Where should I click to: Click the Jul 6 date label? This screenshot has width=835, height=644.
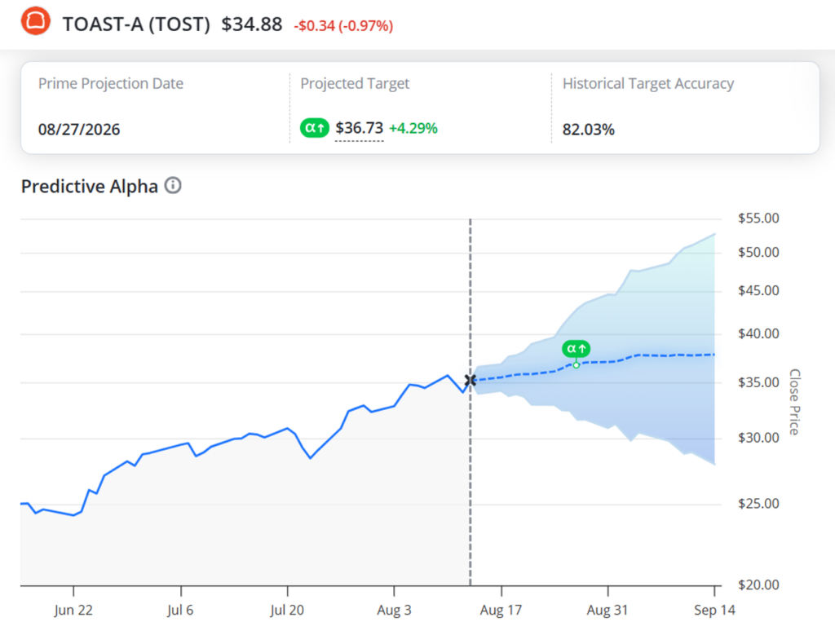(x=180, y=610)
